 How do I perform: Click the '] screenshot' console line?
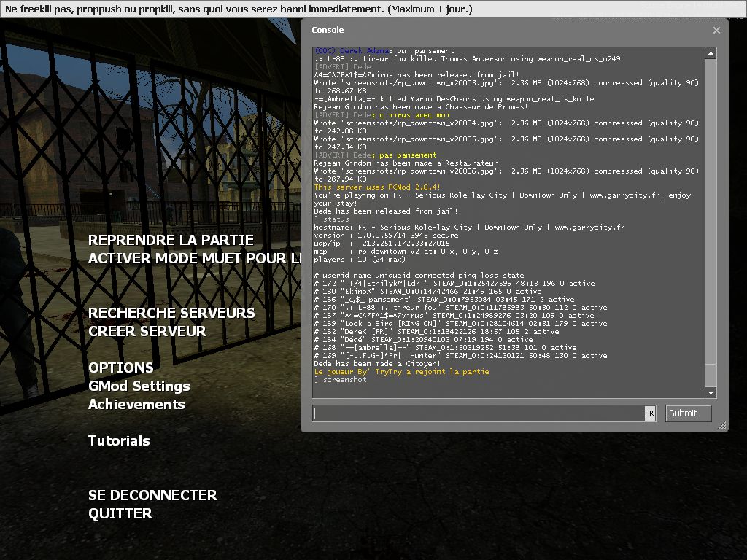tap(340, 379)
